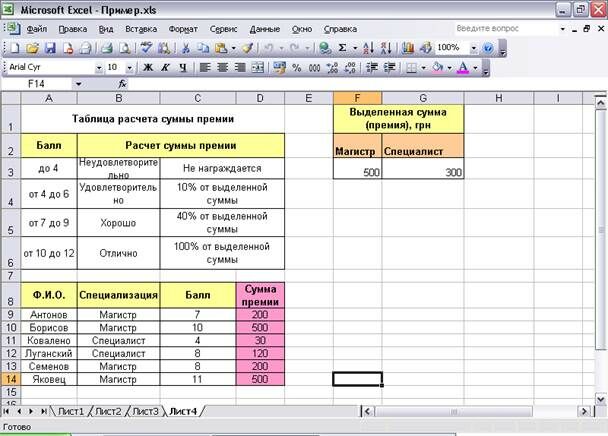
Task: Click the fx Insert Function button
Action: tap(122, 83)
